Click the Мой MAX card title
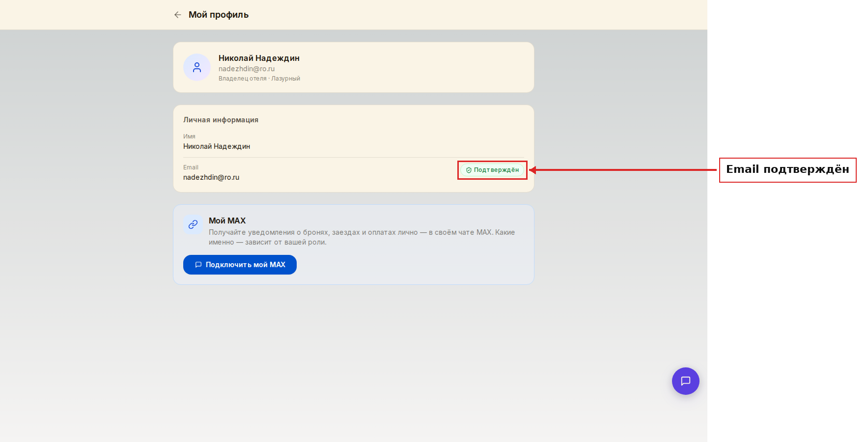Screen dimensions: 868x442 click(227, 221)
